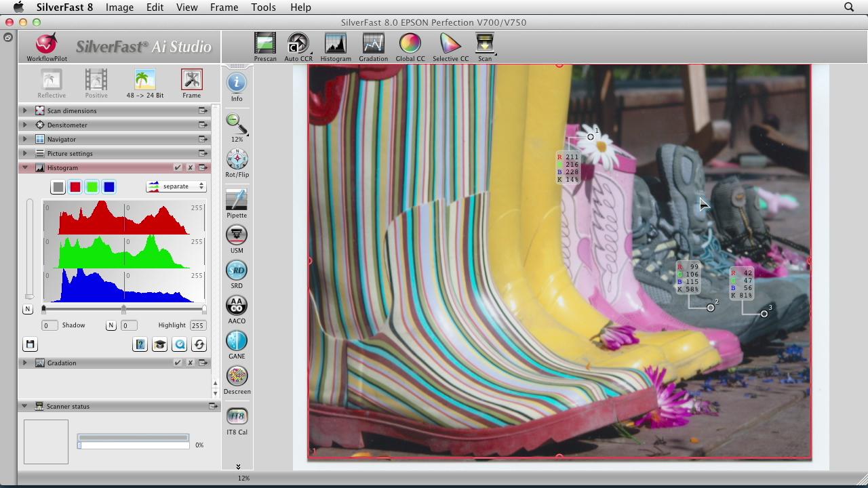This screenshot has width=868, height=488.
Task: Click the 48 -> 24 Bit button
Action: click(145, 81)
